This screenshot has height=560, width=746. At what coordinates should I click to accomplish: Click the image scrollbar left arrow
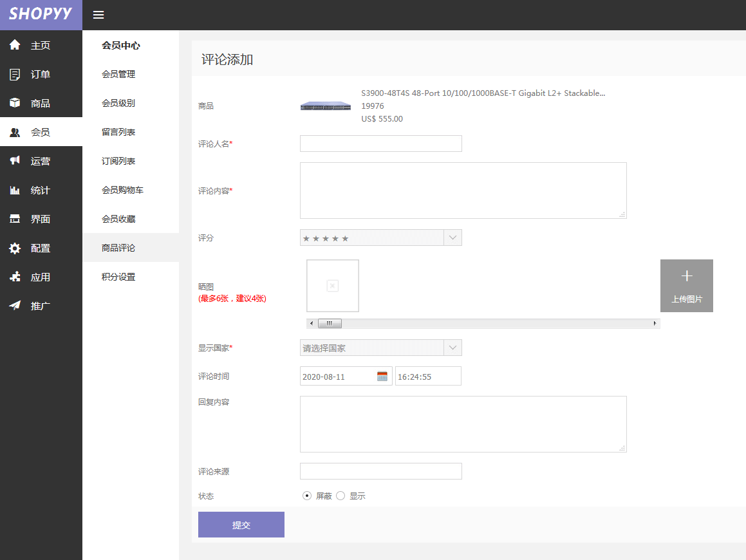pos(312,324)
